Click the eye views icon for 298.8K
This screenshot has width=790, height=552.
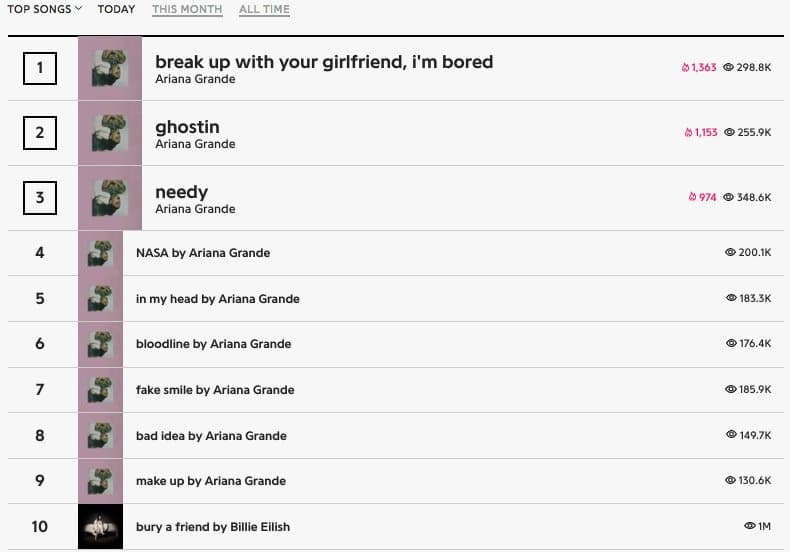click(728, 67)
